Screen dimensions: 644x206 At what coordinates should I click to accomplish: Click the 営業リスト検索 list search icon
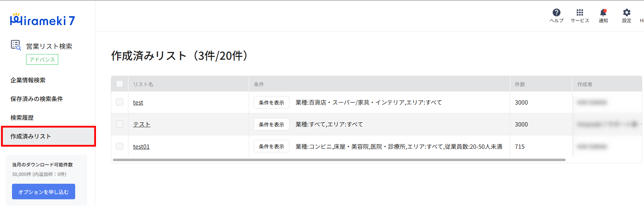coord(16,45)
